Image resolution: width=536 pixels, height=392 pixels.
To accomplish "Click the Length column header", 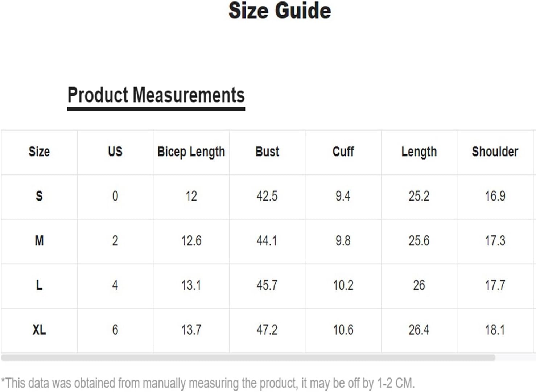I will (419, 152).
